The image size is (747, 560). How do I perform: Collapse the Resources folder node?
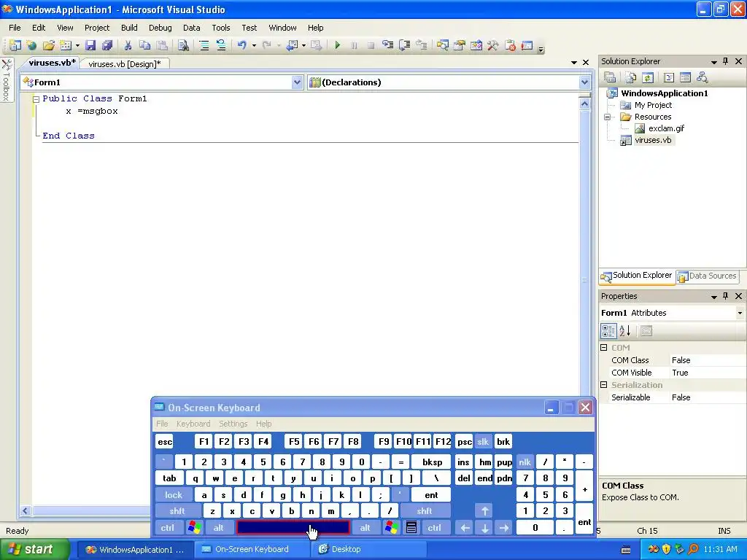[x=608, y=117]
